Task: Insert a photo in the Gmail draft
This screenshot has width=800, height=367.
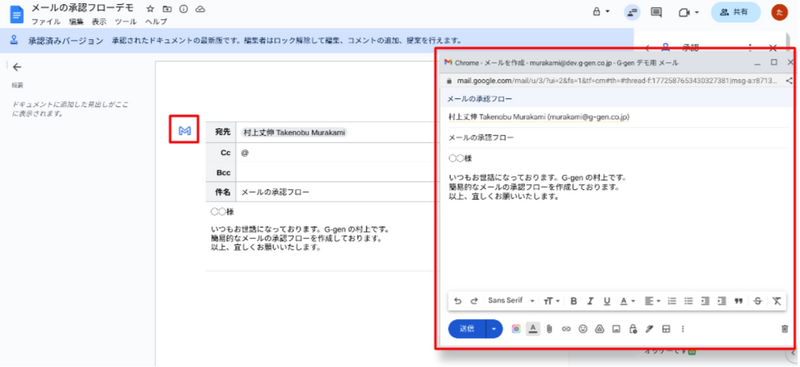Action: pos(616,329)
